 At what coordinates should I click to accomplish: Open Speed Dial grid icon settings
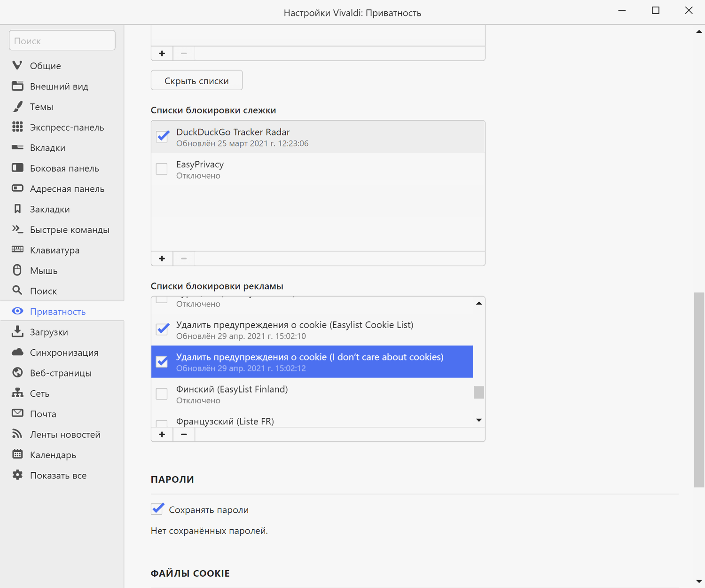(17, 127)
